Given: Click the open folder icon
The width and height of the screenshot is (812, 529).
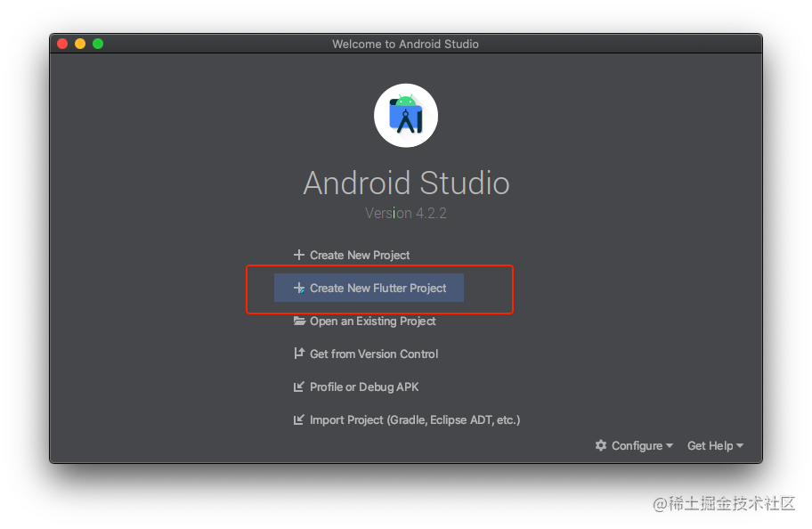Looking at the screenshot, I should pos(299,321).
